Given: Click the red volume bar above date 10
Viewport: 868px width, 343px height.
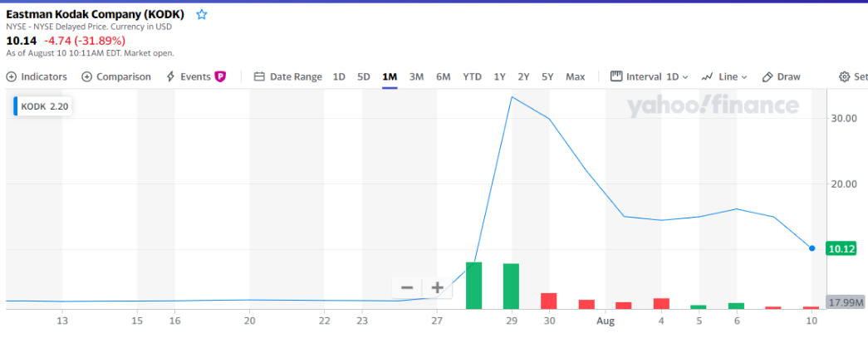Looking at the screenshot, I should (811, 307).
